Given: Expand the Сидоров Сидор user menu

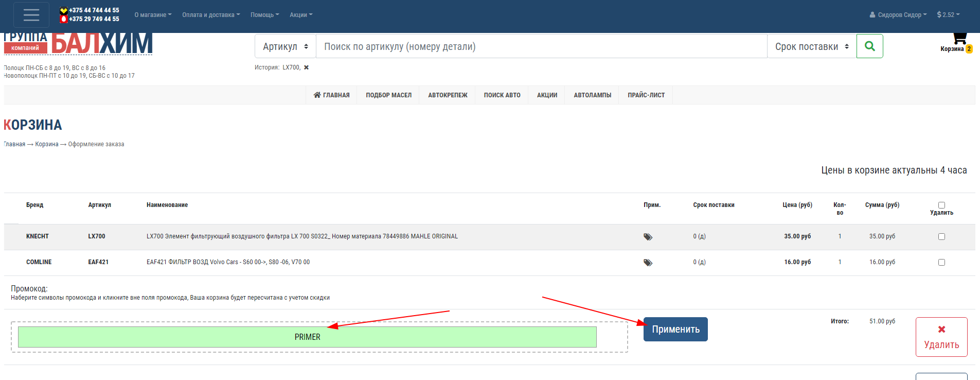Looking at the screenshot, I should [x=898, y=15].
